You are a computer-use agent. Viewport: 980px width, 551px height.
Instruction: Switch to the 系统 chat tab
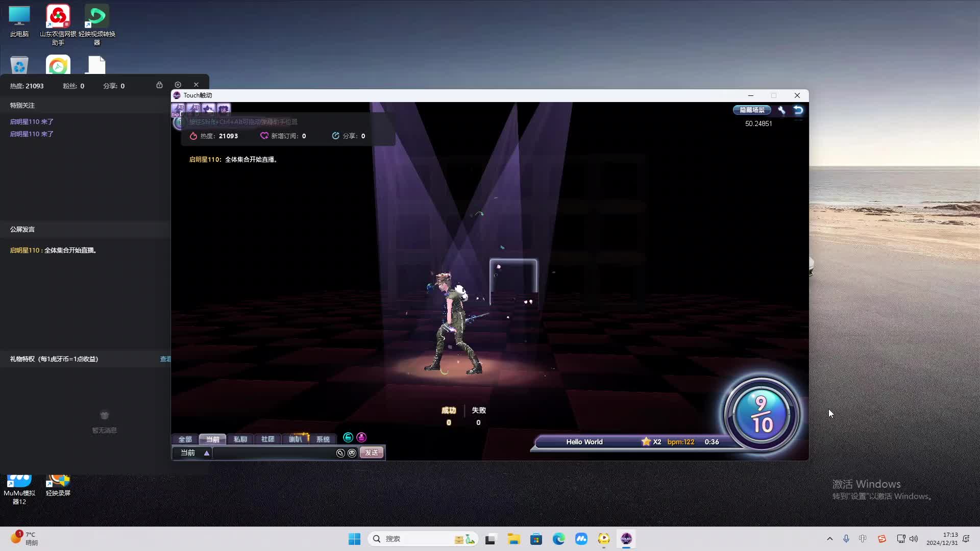click(x=323, y=439)
